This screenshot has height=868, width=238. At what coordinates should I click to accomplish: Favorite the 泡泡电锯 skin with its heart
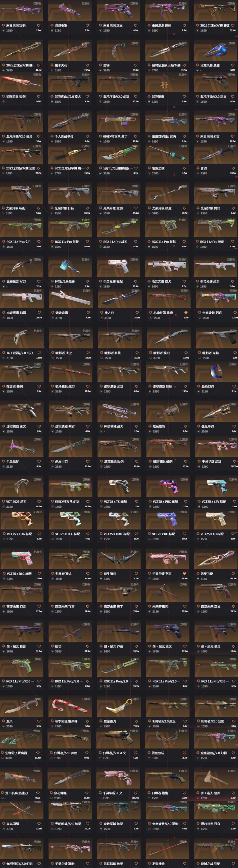87,25
